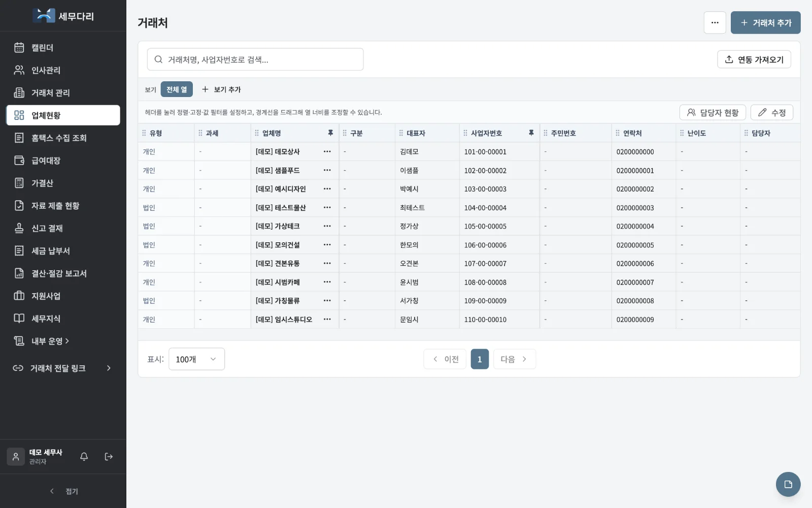The width and height of the screenshot is (812, 508).
Task: Toggle the pin on the 사업자번호 column
Action: pos(531,133)
